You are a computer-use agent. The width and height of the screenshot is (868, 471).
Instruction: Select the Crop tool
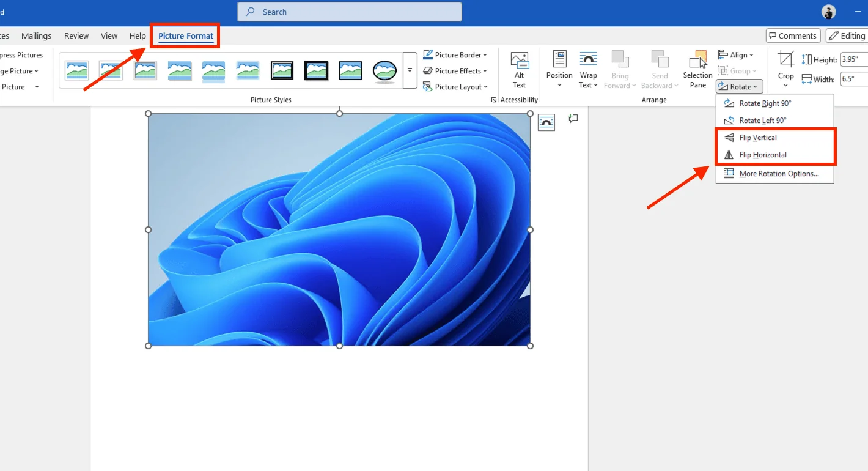tap(785, 69)
